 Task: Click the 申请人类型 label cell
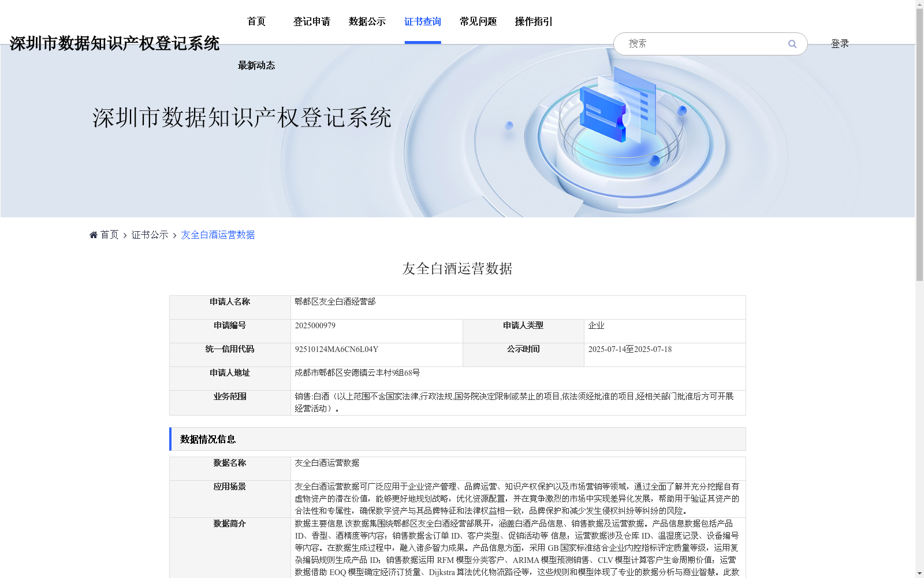[x=523, y=331]
